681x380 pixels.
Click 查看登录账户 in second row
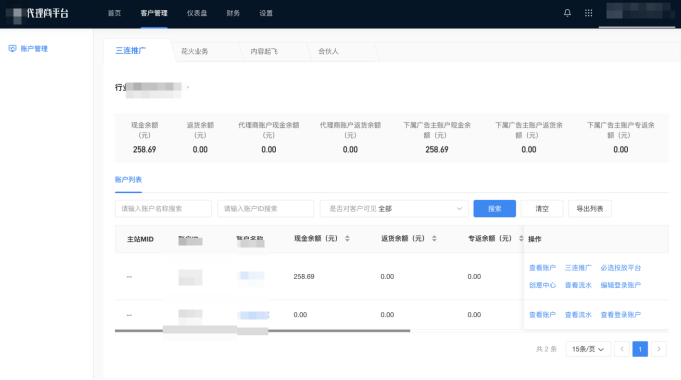[x=621, y=314]
